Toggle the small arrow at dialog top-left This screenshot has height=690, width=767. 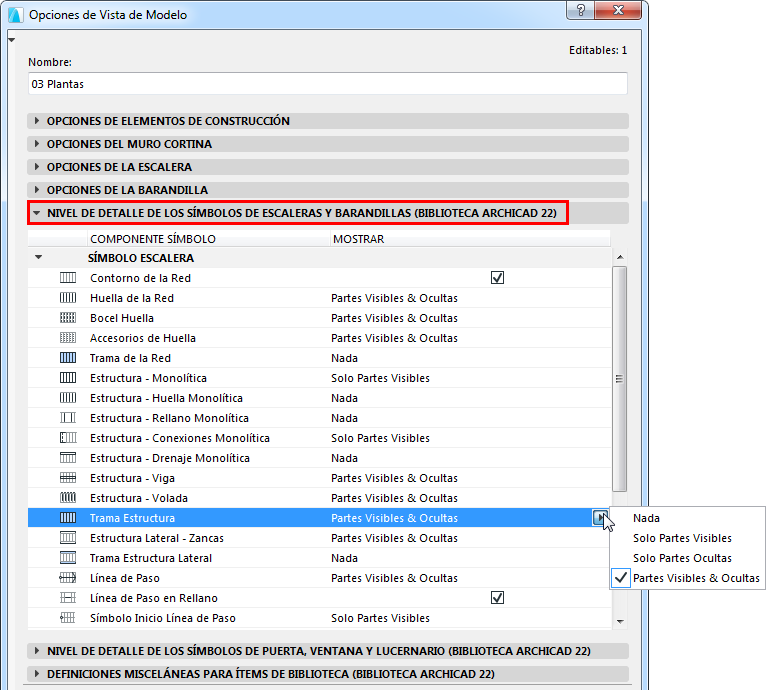click(x=12, y=40)
